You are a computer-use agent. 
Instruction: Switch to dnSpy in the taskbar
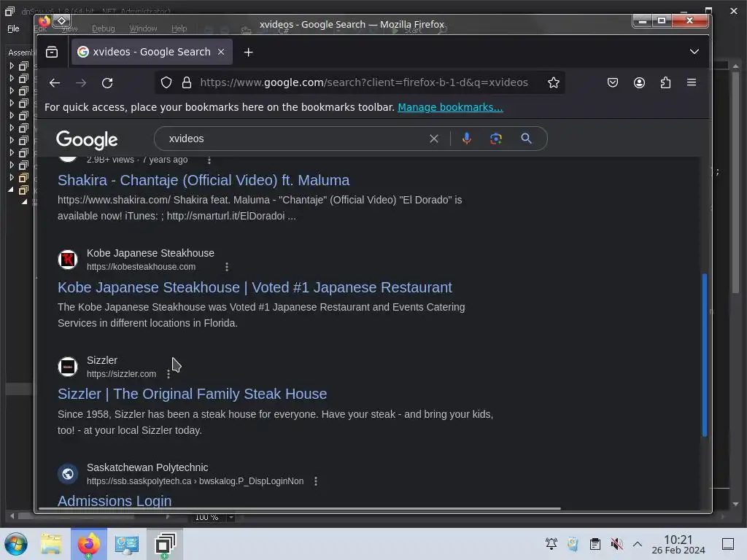[x=166, y=544]
